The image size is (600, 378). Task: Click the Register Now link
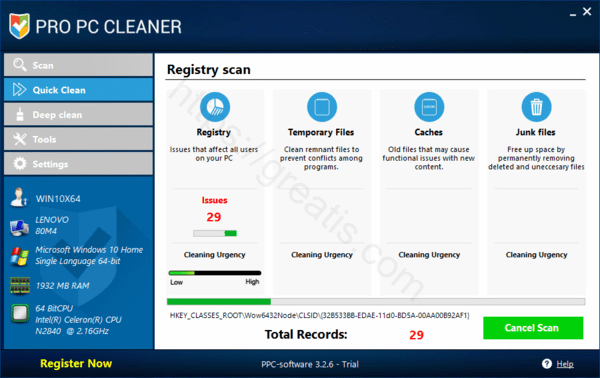(76, 363)
